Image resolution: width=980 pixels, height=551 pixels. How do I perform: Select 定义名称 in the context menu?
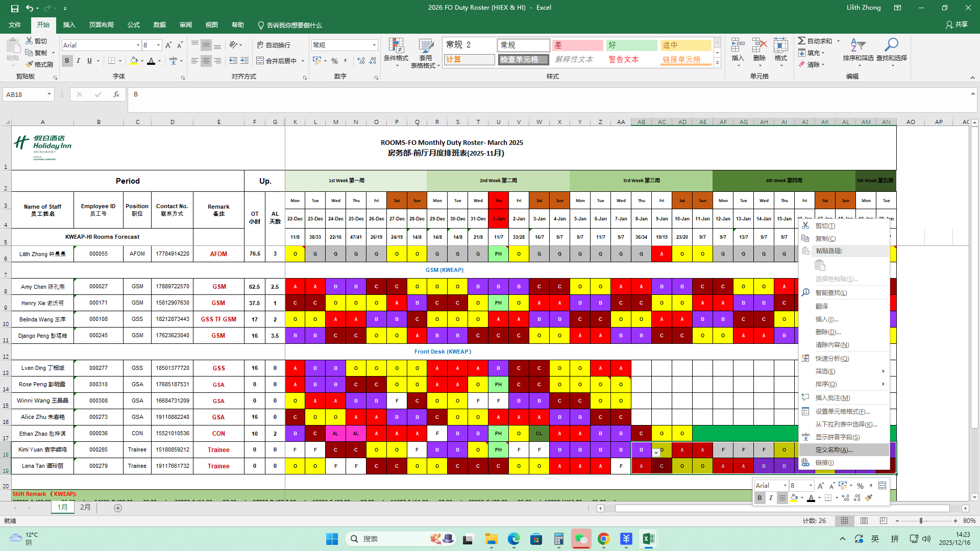tap(834, 449)
